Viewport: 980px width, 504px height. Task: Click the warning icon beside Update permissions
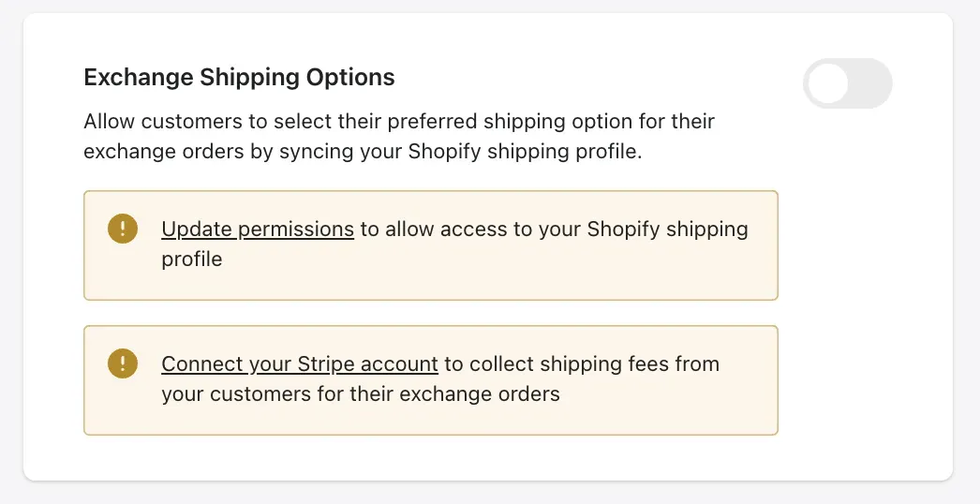[x=123, y=229]
